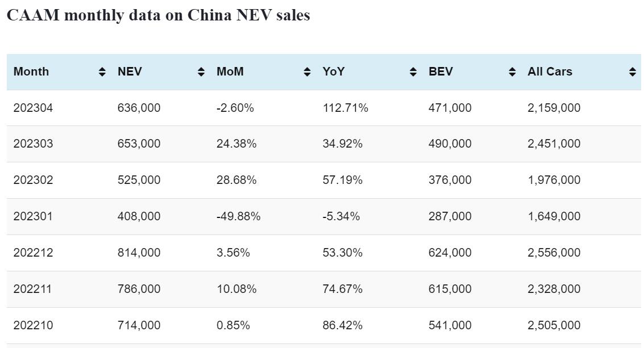Click the 2,328,000 All Cars cell
Screen dimensions: 644x348
pos(554,289)
